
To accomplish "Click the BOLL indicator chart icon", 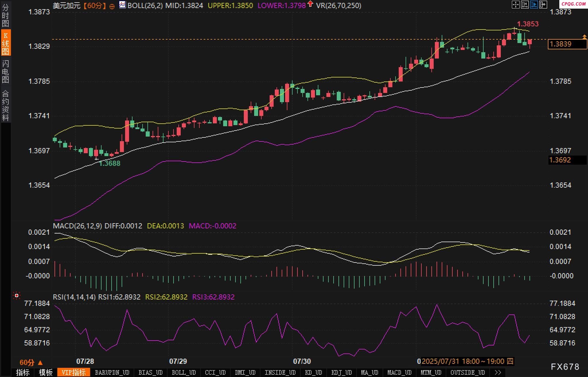I will [122, 5].
